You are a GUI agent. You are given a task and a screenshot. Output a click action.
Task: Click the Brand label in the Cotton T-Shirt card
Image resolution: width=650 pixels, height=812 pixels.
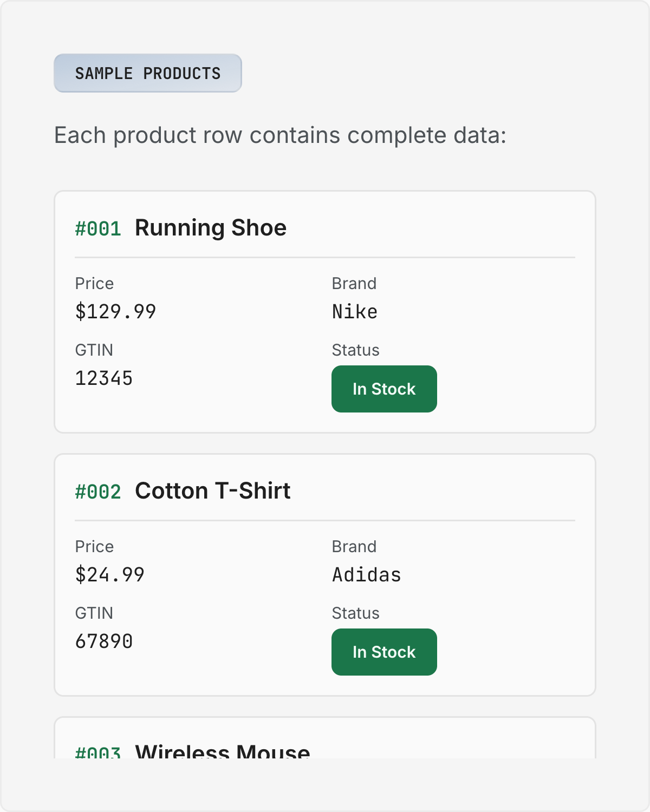354,546
